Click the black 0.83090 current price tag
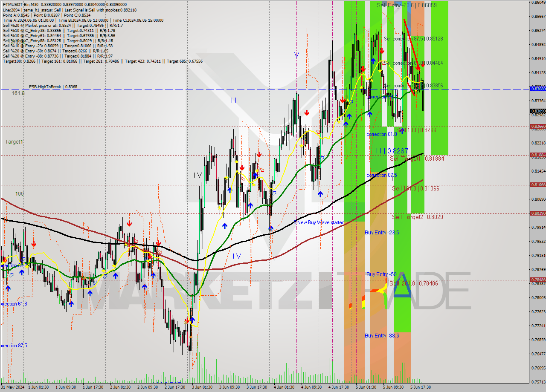The width and height of the screenshot is (546, 392). point(537,111)
